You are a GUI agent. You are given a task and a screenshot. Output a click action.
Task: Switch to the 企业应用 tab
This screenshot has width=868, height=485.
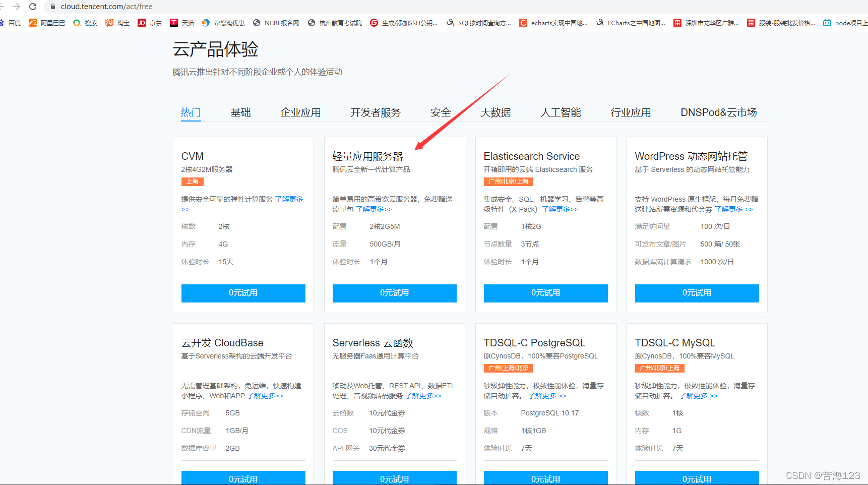300,112
